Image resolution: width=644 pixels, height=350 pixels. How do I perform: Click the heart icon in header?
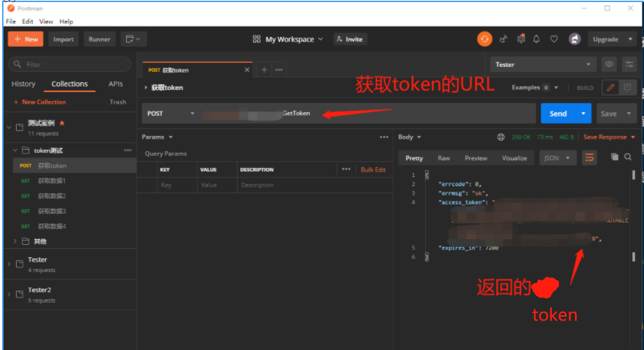pyautogui.click(x=554, y=39)
